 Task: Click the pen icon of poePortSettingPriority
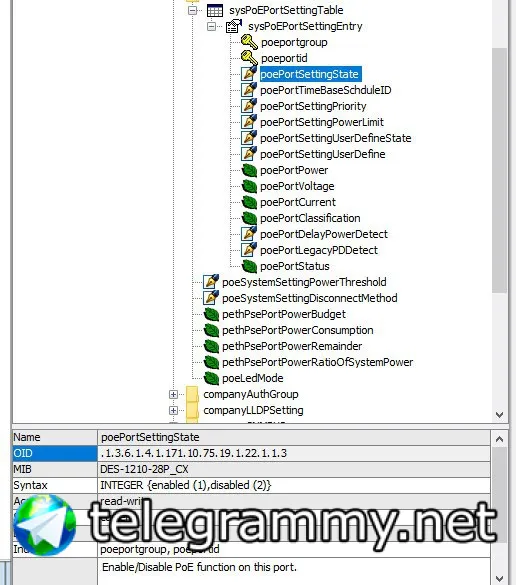tap(249, 106)
